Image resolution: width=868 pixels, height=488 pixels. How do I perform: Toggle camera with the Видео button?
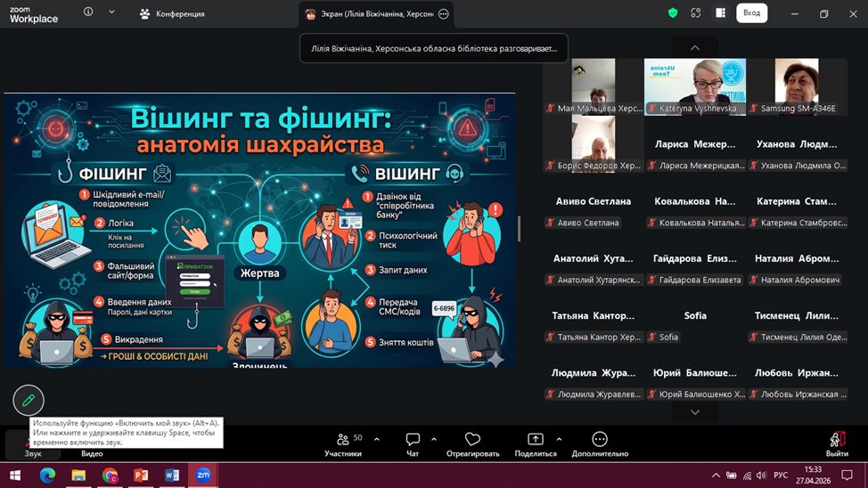pos(92,443)
